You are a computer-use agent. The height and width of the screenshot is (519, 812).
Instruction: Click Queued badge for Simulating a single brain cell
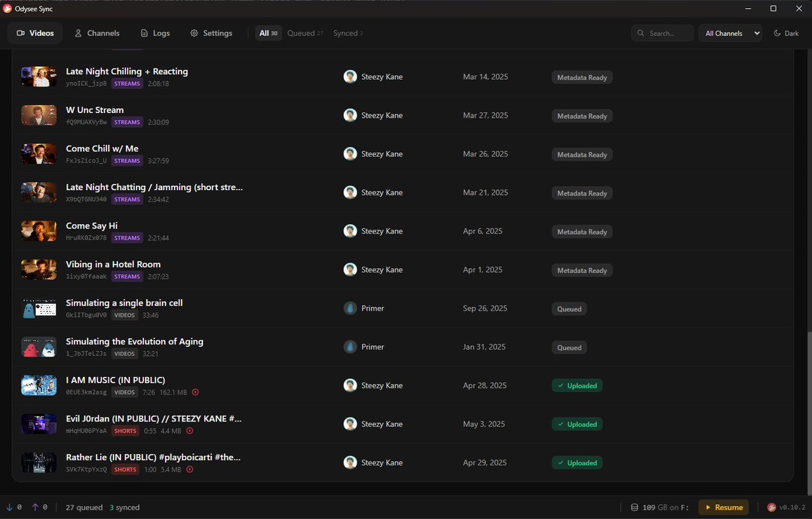point(569,309)
